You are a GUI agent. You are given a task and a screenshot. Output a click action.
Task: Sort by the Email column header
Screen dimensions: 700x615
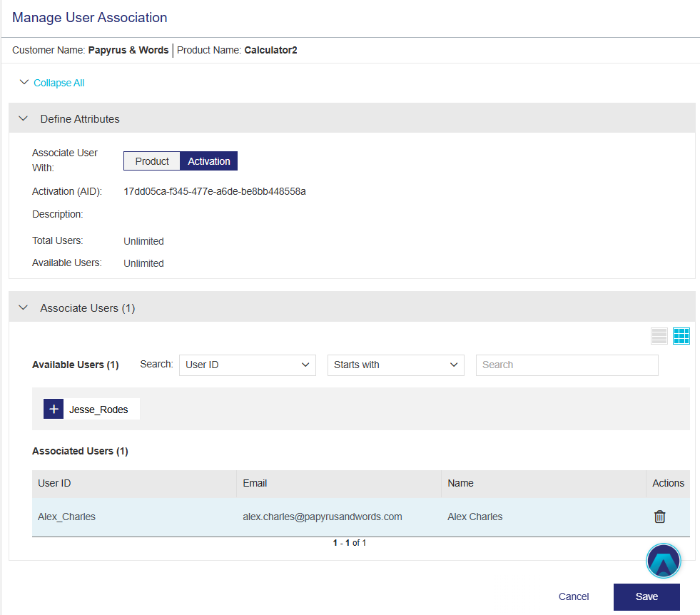[x=255, y=483]
